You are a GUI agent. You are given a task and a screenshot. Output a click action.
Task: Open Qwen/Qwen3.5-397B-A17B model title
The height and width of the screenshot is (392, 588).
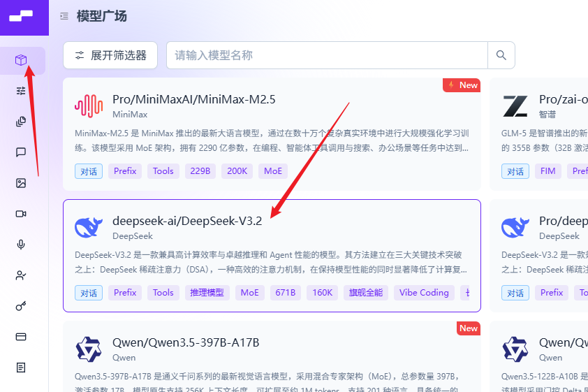[186, 342]
